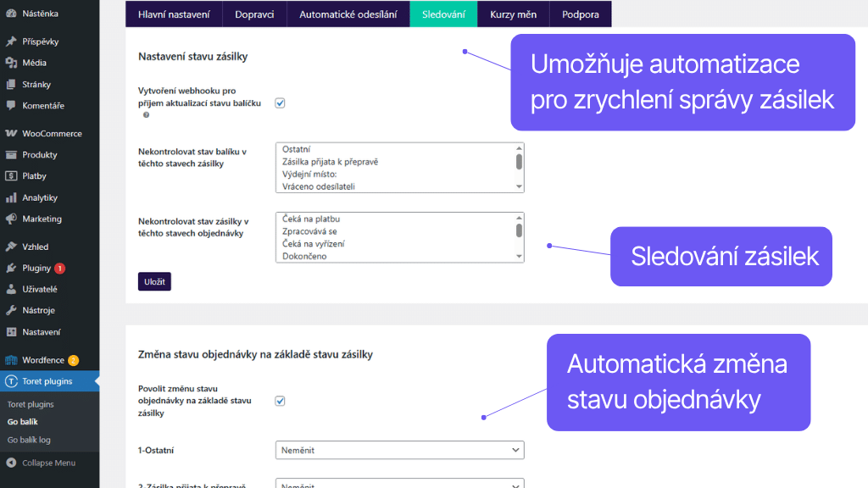Select the Příspěvky pin icon
Viewport: 868px width, 488px height.
(11, 42)
